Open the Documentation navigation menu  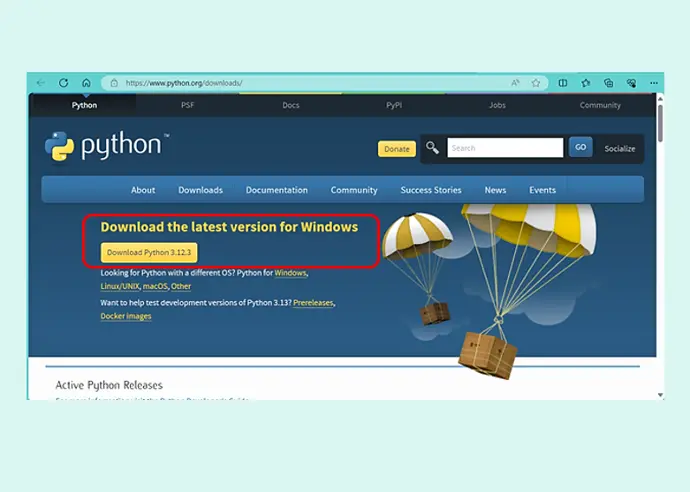(x=276, y=190)
